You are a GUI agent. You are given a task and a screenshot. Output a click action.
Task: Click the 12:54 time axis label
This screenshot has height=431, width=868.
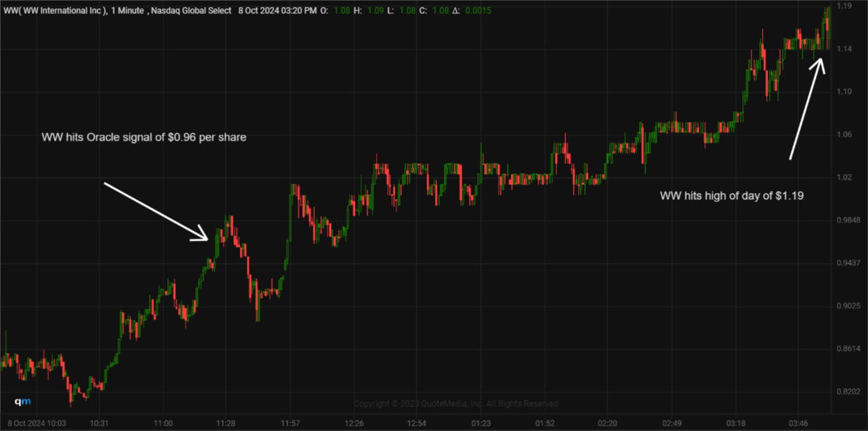point(417,423)
